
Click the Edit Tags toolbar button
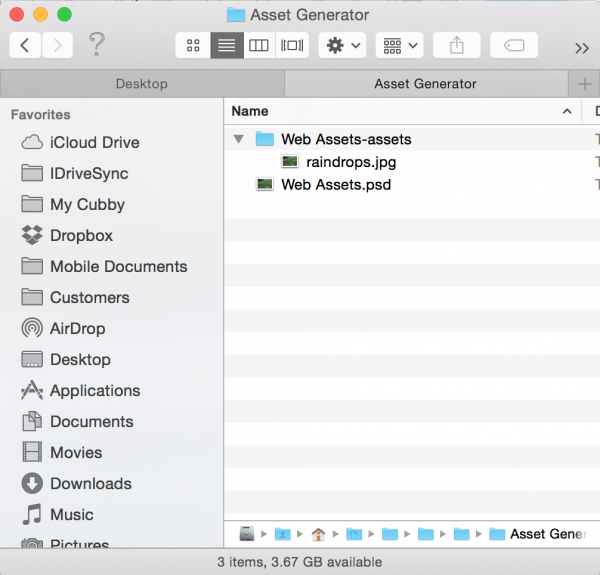pyautogui.click(x=514, y=46)
